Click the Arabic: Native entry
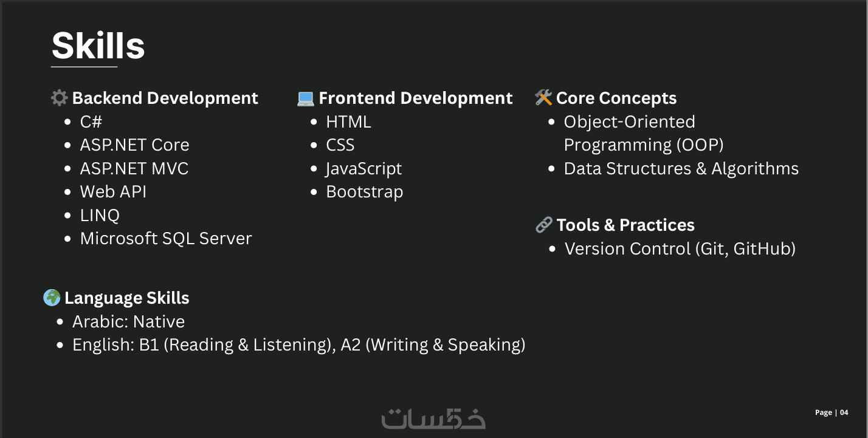This screenshot has height=438, width=868. [x=128, y=322]
